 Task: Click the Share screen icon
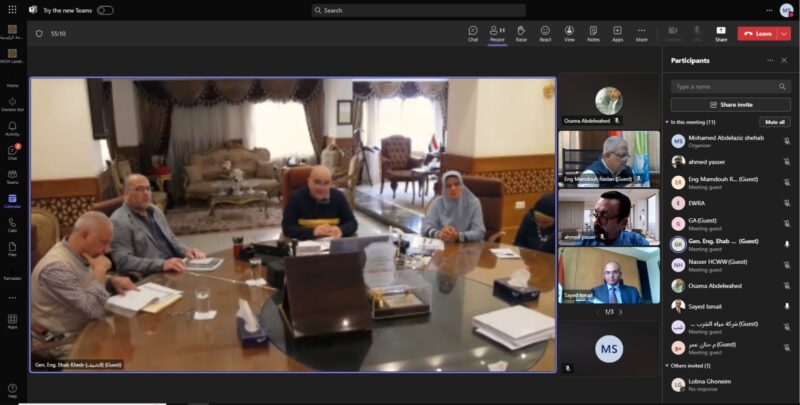tap(721, 32)
